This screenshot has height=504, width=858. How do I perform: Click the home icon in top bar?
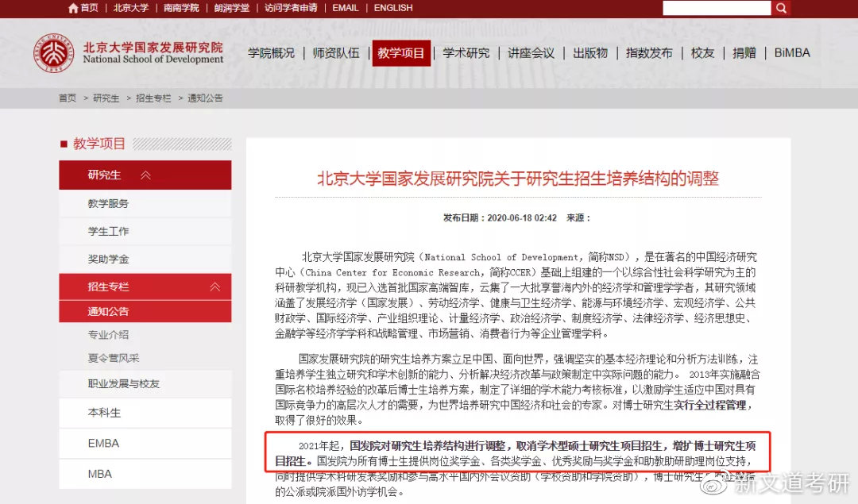73,8
